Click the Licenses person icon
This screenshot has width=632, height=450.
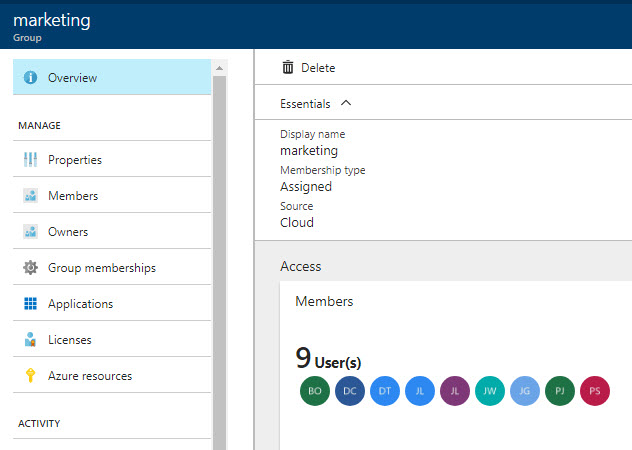pyautogui.click(x=30, y=340)
